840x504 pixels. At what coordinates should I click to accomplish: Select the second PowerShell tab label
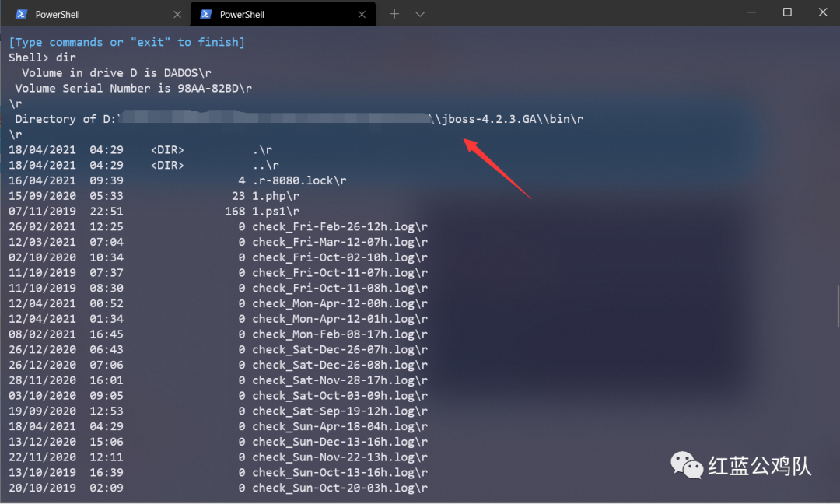pos(242,14)
